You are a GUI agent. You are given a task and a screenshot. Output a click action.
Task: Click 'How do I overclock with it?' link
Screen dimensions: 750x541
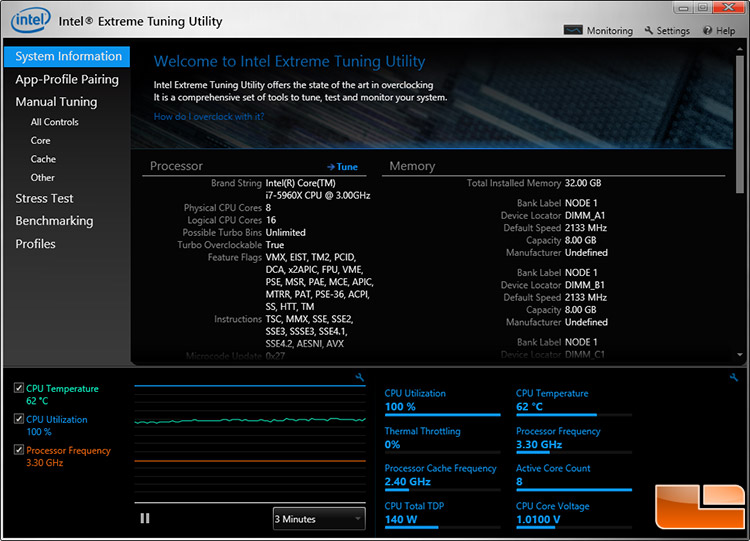pos(209,116)
